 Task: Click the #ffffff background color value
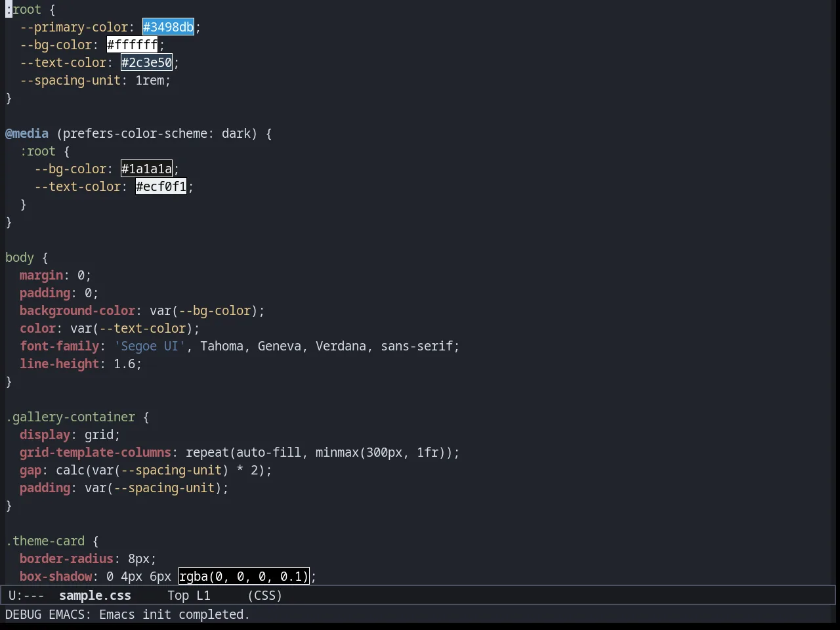click(x=132, y=45)
